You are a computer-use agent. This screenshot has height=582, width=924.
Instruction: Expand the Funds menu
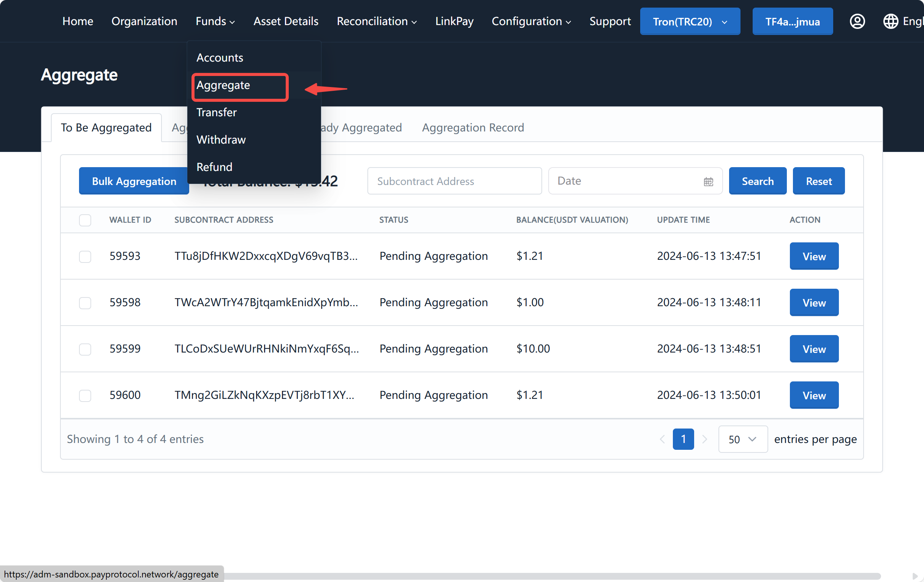(x=215, y=21)
